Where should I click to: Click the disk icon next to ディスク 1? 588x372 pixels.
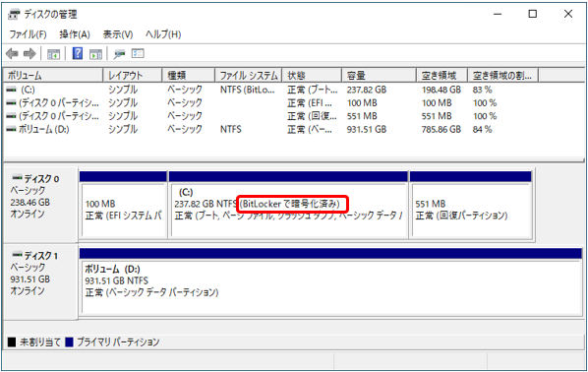[x=17, y=255]
